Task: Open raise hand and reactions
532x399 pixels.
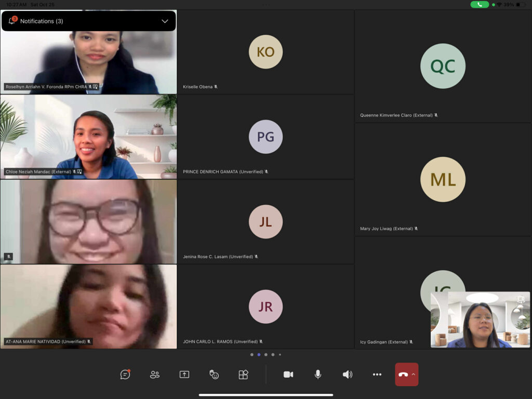Action: pos(214,374)
